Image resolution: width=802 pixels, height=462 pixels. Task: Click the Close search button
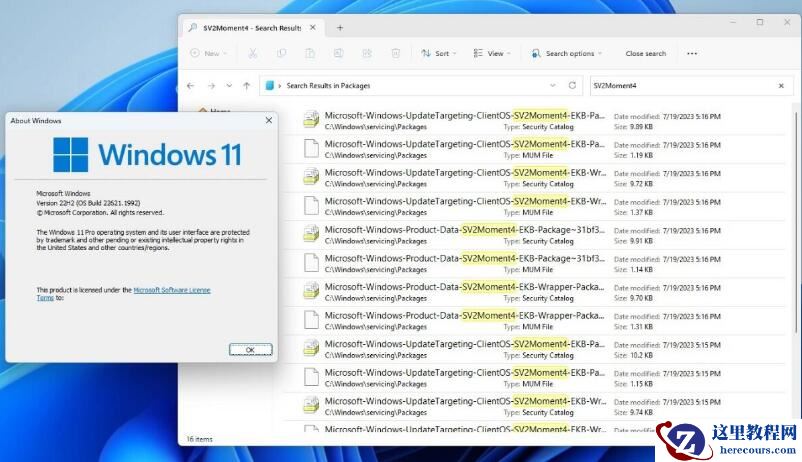click(x=645, y=53)
